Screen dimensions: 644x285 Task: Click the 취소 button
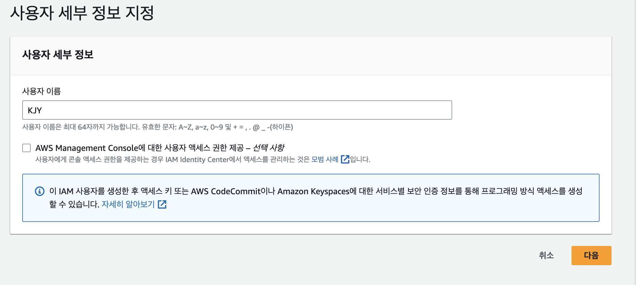coord(546,256)
